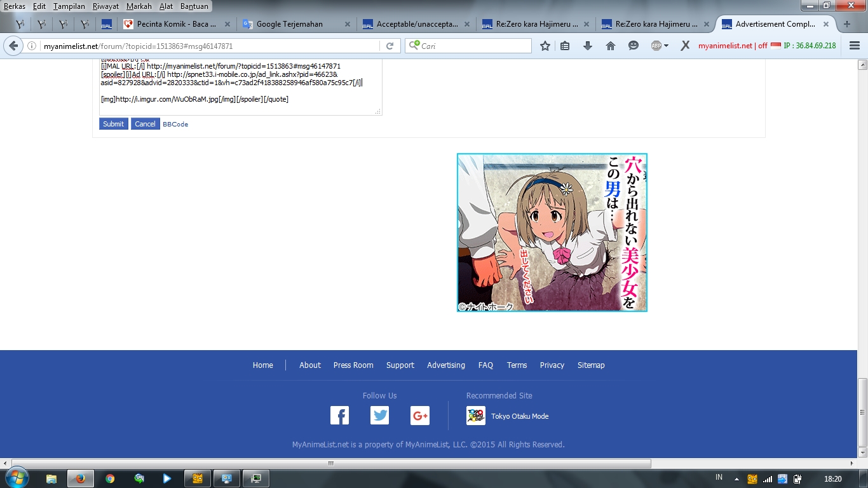The height and width of the screenshot is (488, 868).
Task: Open the Facebook follow icon
Action: pyautogui.click(x=339, y=416)
